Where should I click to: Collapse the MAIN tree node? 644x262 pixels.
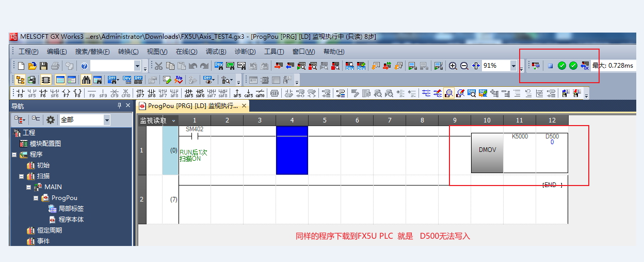point(29,187)
